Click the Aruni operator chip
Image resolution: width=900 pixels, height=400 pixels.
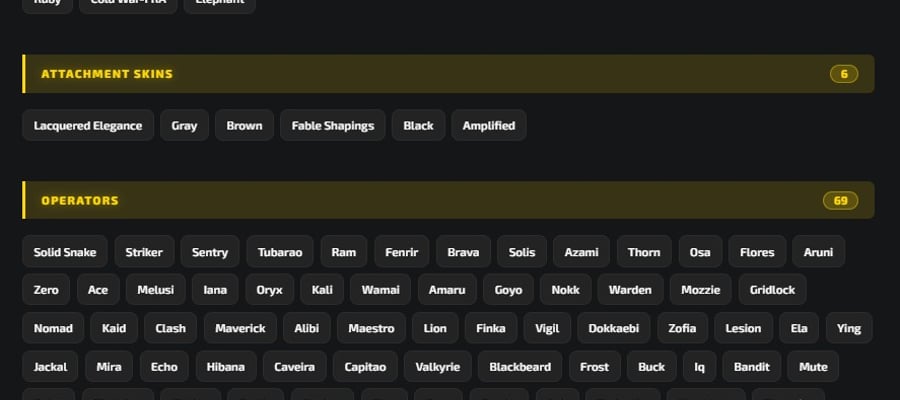[x=818, y=252]
